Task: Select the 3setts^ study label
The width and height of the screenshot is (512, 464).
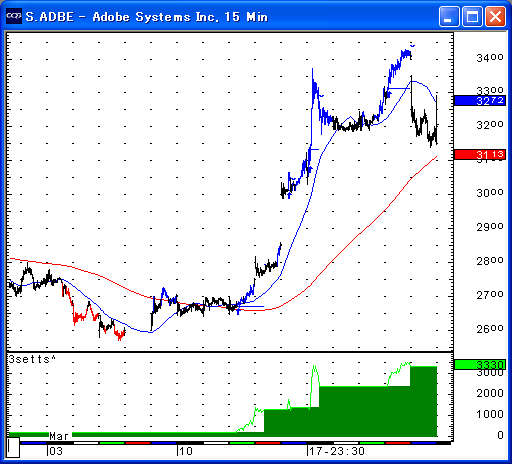Action: tap(32, 359)
